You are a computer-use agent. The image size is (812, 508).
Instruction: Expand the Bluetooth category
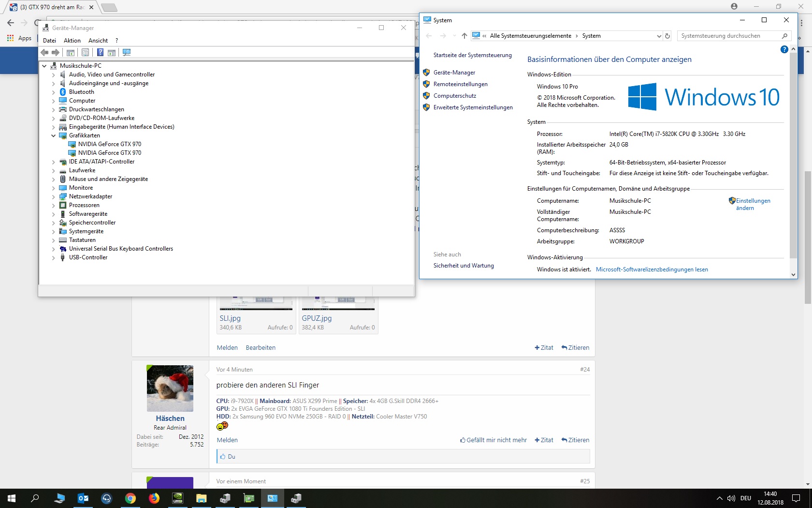point(54,92)
